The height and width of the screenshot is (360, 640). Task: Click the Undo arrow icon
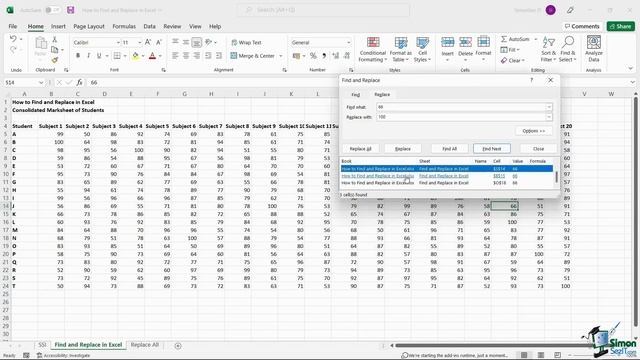coord(13,39)
